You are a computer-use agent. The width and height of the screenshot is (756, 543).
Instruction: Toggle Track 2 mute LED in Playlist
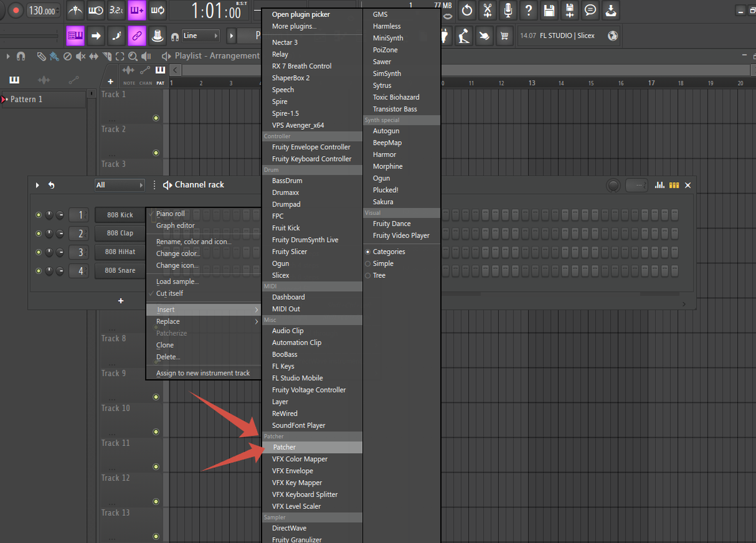[156, 152]
